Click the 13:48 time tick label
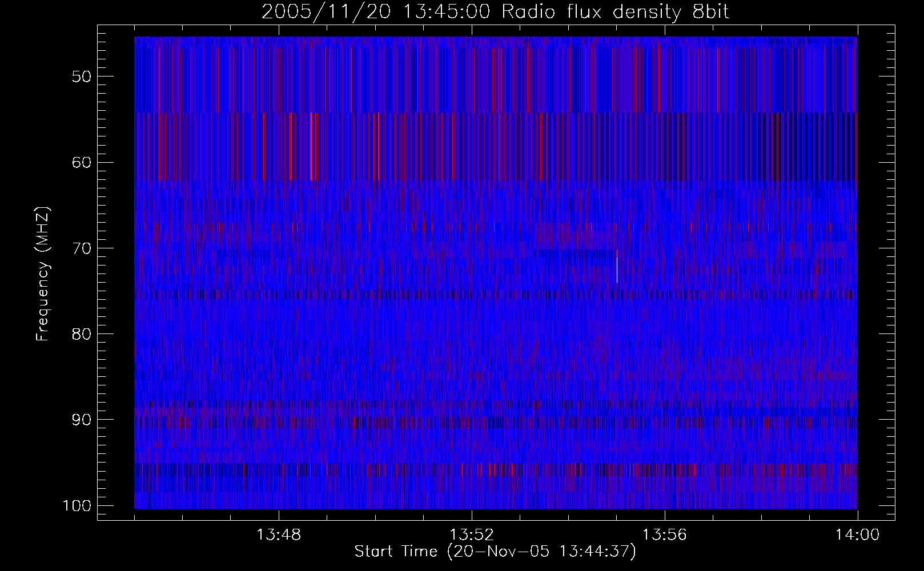 tap(279, 535)
